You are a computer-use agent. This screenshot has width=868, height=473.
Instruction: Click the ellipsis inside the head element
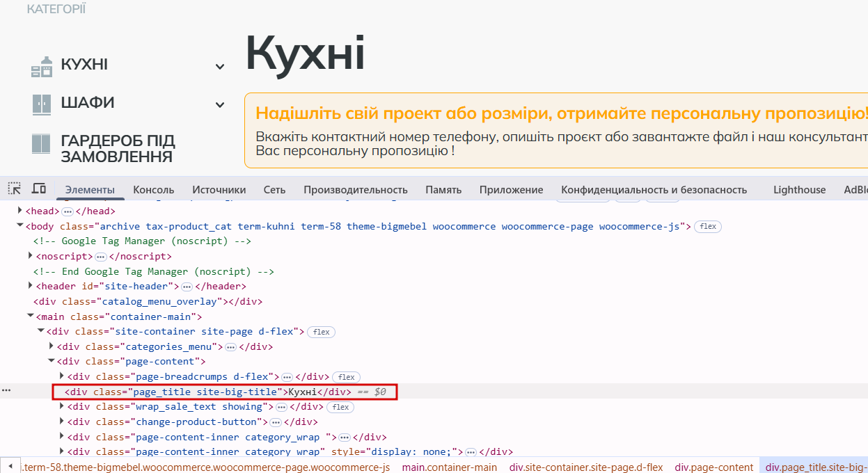(68, 211)
